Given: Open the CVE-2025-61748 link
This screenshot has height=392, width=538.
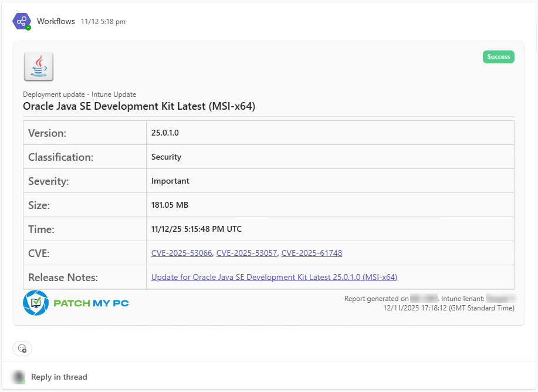Looking at the screenshot, I should pyautogui.click(x=312, y=253).
